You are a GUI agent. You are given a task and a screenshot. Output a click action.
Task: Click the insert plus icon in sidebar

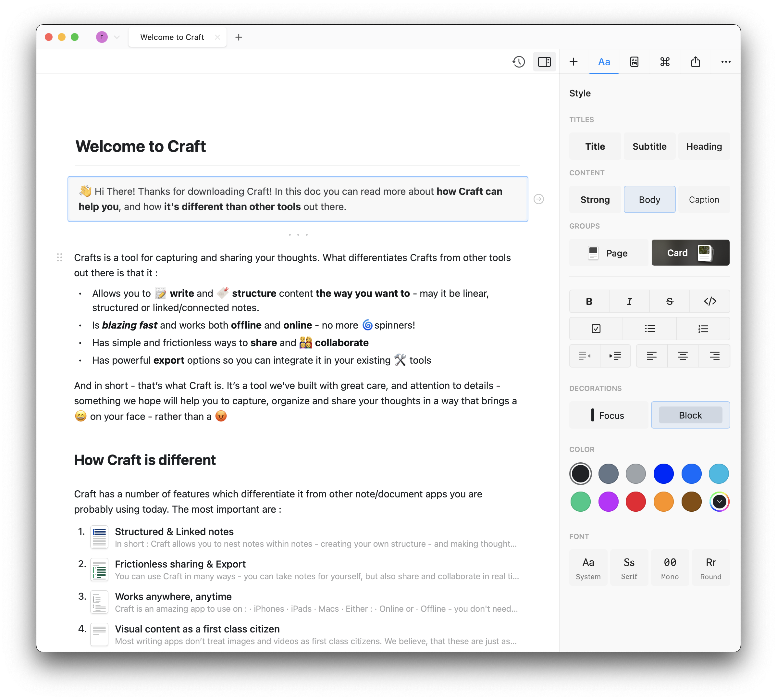click(573, 62)
